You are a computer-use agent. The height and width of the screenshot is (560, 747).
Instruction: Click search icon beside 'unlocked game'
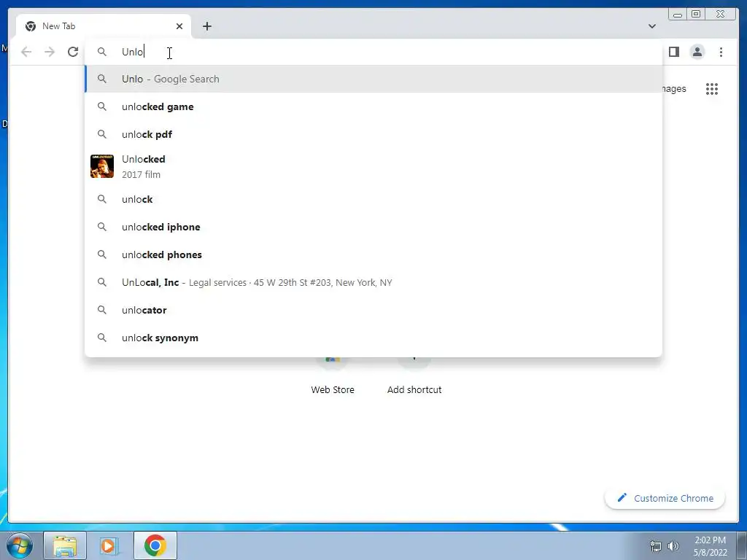[102, 106]
